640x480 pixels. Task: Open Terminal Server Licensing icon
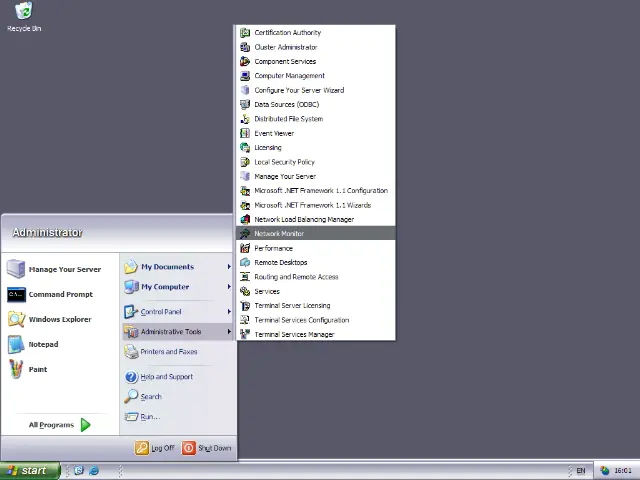[245, 305]
